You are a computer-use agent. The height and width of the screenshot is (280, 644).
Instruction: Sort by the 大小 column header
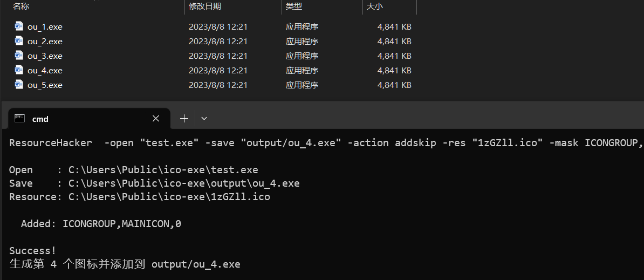click(x=375, y=6)
